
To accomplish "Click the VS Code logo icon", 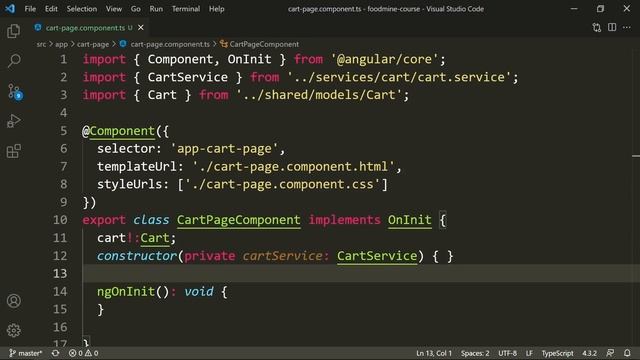I will tap(10, 8).
